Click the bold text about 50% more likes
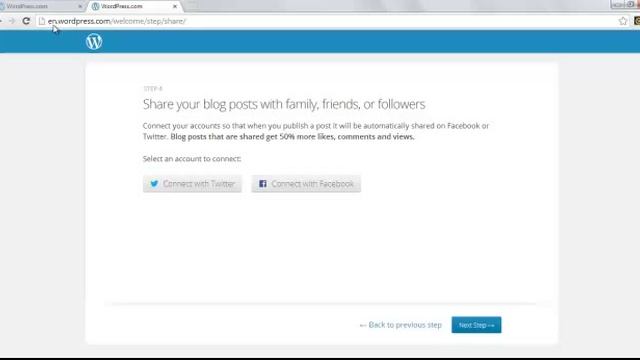The image size is (640, 360). coord(292,137)
